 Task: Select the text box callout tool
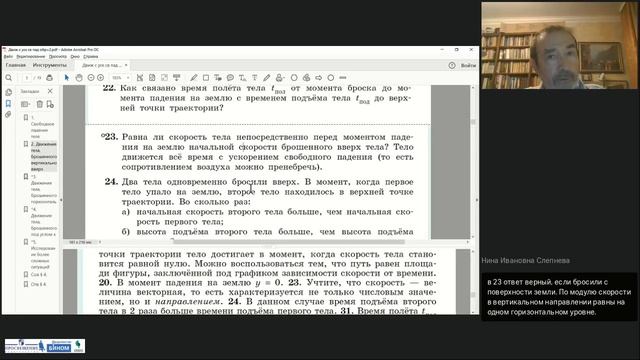tap(218, 78)
